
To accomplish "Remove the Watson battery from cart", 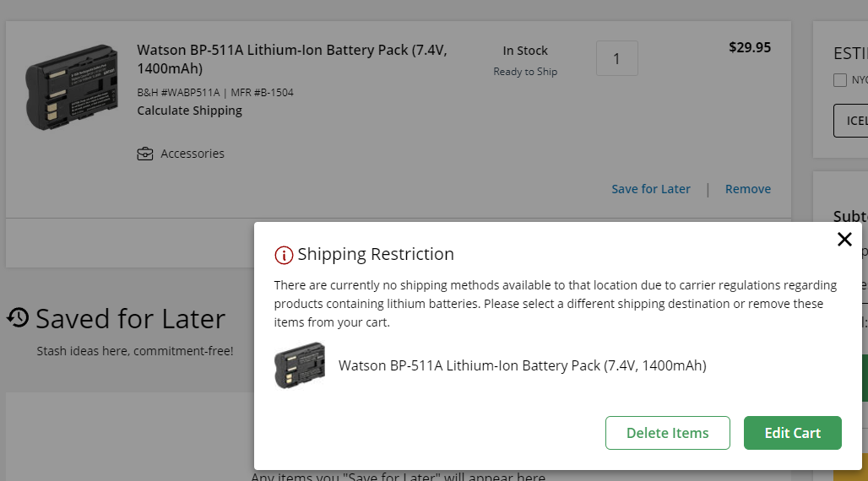I will click(747, 189).
